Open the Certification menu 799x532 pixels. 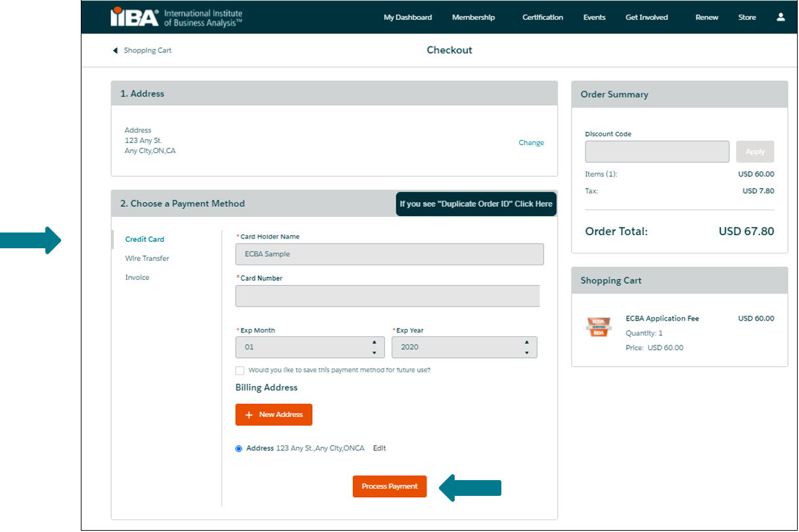pyautogui.click(x=543, y=18)
